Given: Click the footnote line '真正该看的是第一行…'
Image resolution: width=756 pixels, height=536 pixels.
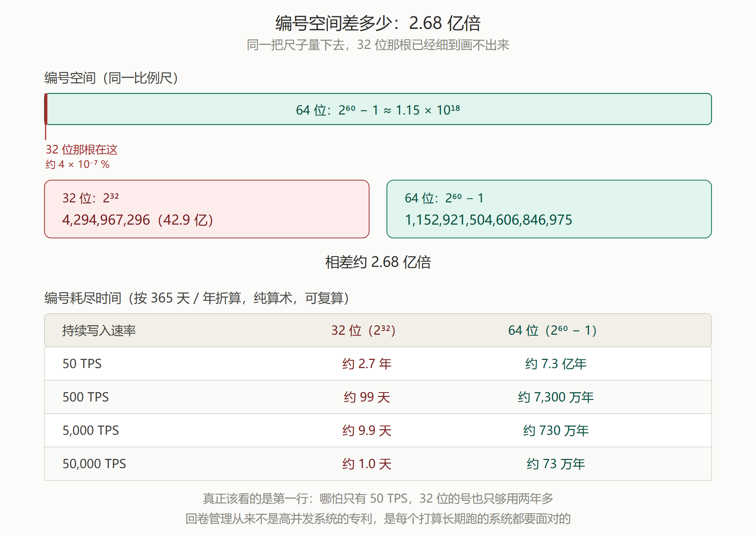Looking at the screenshot, I should pos(378,499).
